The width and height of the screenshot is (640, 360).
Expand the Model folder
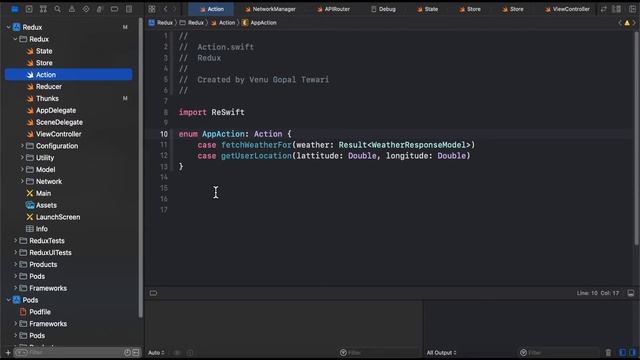[x=22, y=169]
